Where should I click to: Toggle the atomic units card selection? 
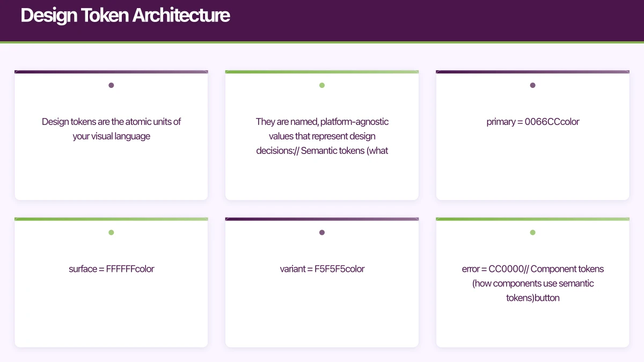[x=111, y=135]
